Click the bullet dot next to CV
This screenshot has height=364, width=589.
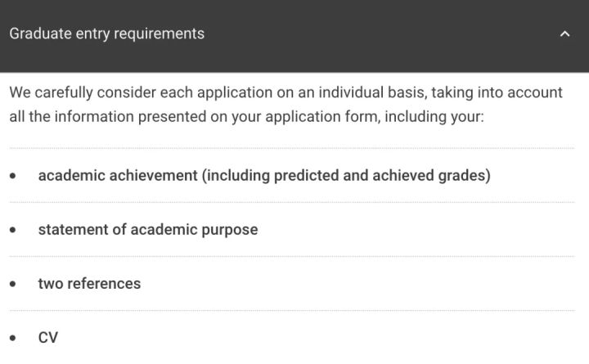click(x=13, y=338)
